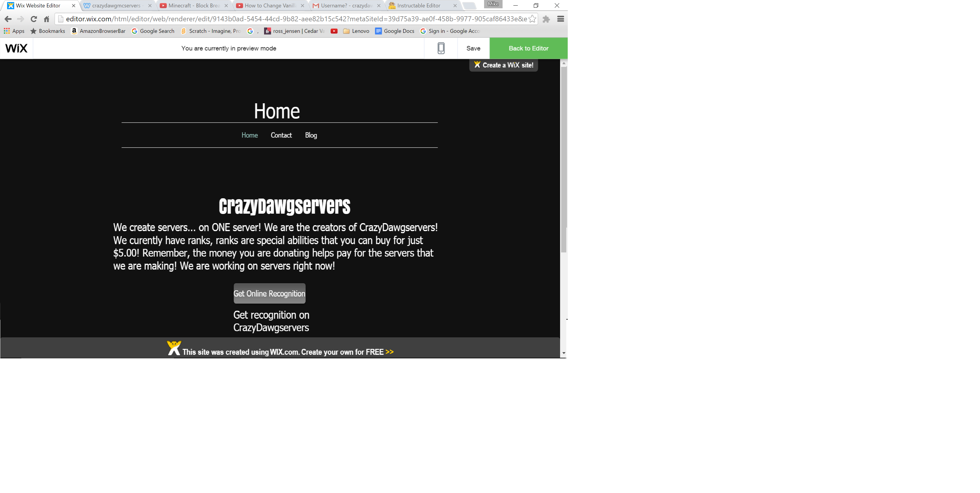Click the Wix logo icon top left
Screen dimensions: 980x493
coord(16,48)
